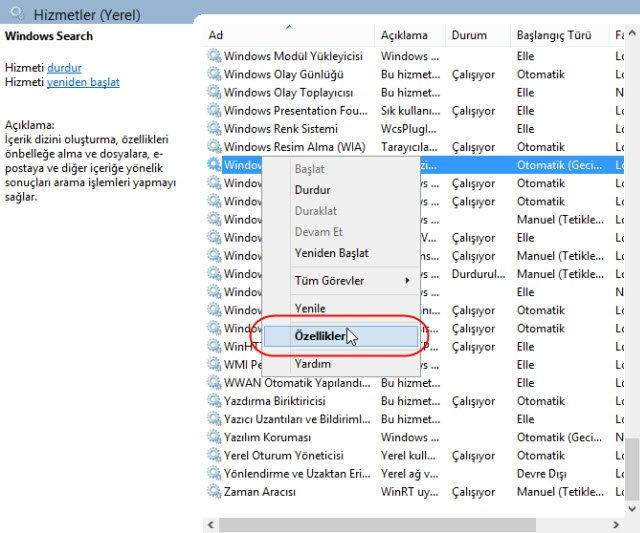Click the WcsPlugI... description cell

[x=409, y=129]
